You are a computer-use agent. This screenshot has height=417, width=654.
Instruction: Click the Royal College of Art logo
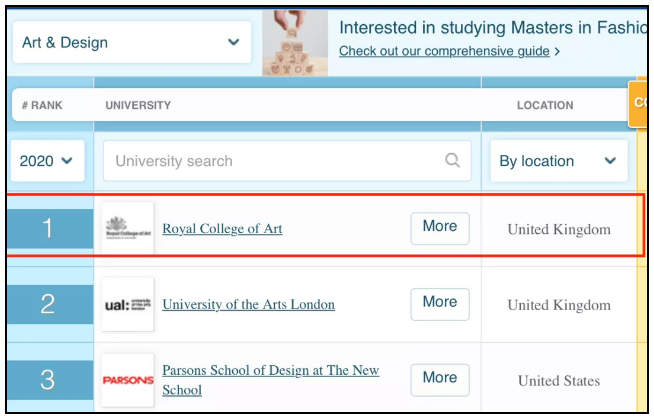128,228
